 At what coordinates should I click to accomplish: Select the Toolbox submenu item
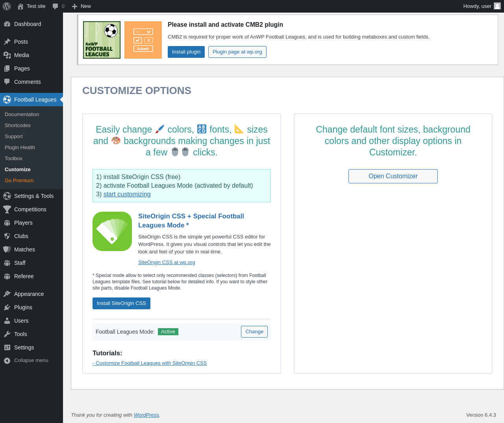[14, 159]
